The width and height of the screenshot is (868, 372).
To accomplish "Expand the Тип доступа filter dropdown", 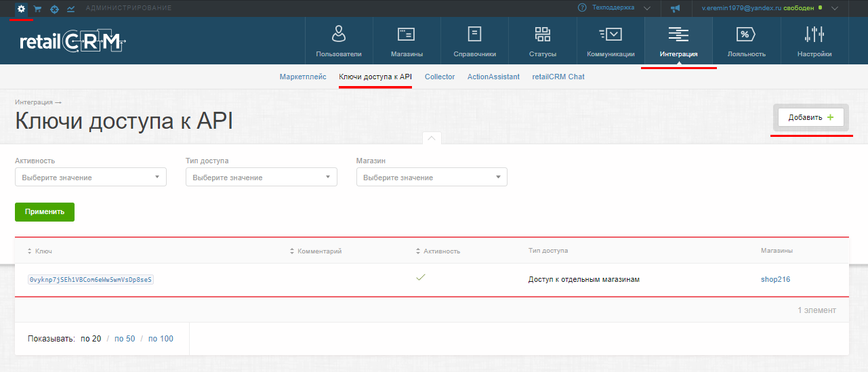I will click(x=262, y=178).
